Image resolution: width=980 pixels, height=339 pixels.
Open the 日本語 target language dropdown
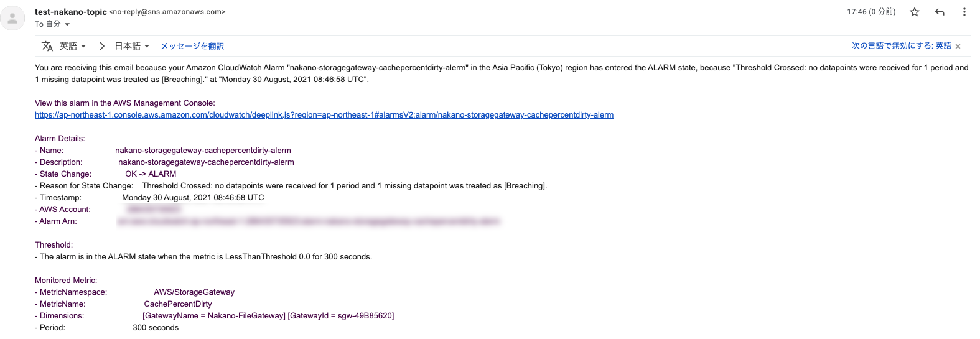[x=132, y=46]
